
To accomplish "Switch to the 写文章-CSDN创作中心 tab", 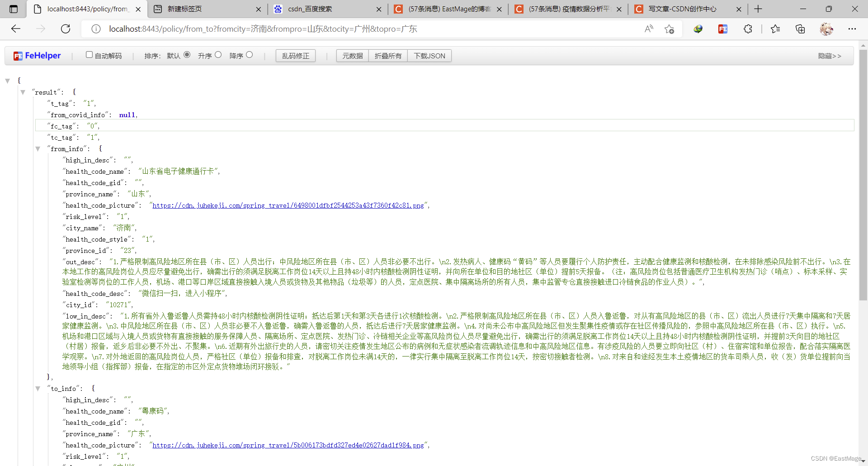I will 682,9.
